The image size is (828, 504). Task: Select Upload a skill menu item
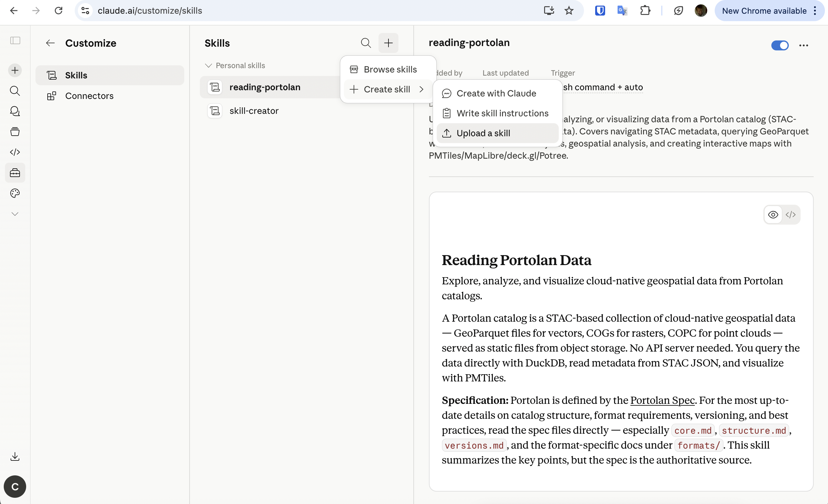tap(497, 133)
